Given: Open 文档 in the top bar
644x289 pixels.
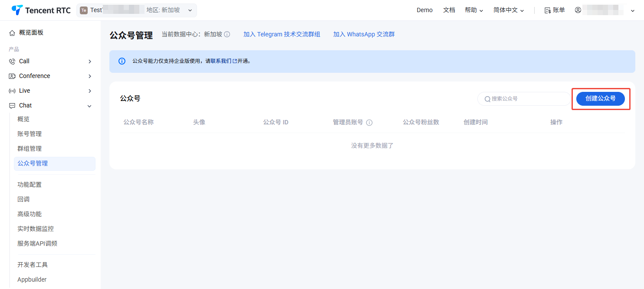Looking at the screenshot, I should point(449,10).
